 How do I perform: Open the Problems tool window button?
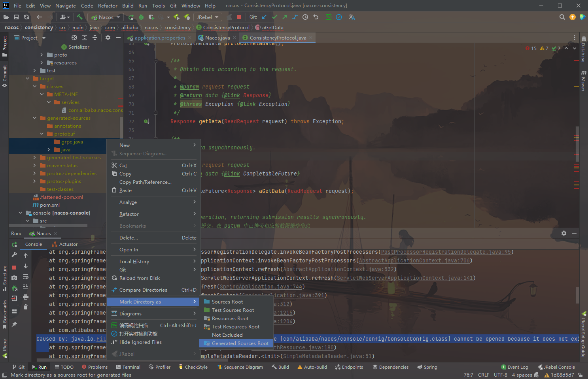coord(95,367)
